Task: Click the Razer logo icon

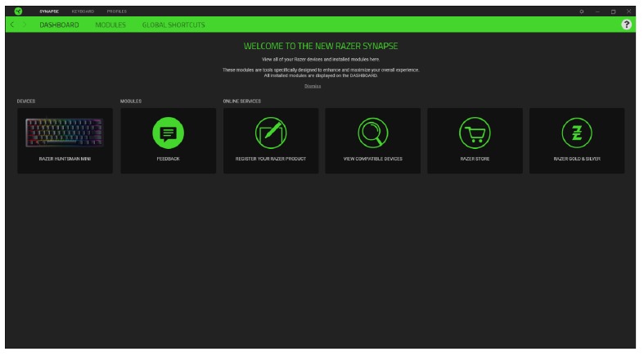Action: pyautogui.click(x=18, y=11)
